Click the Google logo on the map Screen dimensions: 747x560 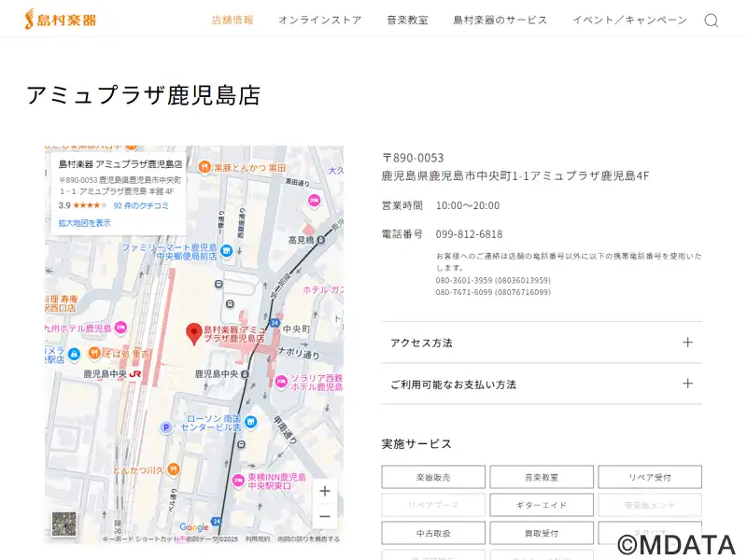click(x=194, y=527)
